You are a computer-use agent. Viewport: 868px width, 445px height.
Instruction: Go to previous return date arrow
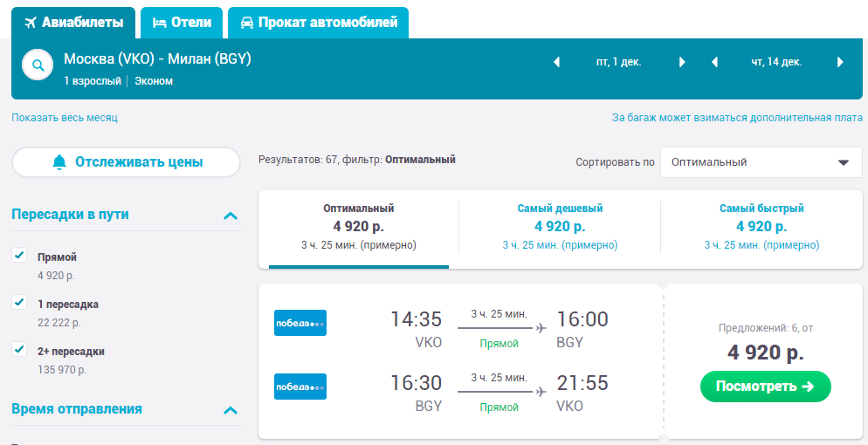coord(714,62)
